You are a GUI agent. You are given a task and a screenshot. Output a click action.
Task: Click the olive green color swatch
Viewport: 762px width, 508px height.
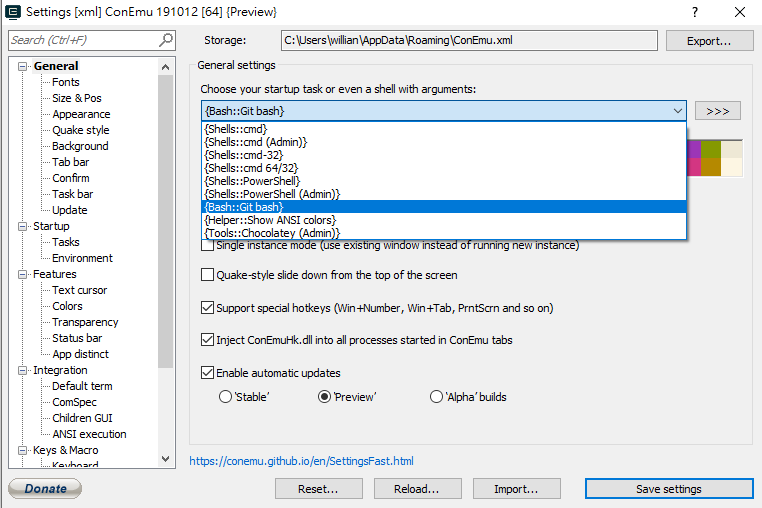coord(711,149)
